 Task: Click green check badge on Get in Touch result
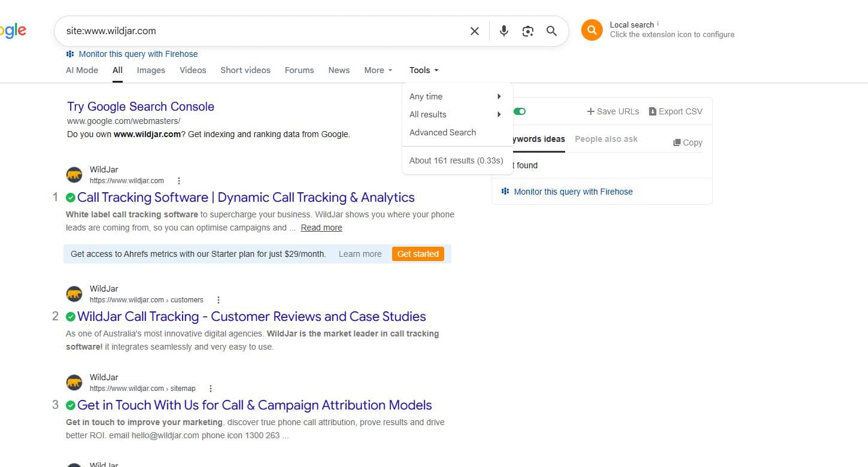coord(71,405)
